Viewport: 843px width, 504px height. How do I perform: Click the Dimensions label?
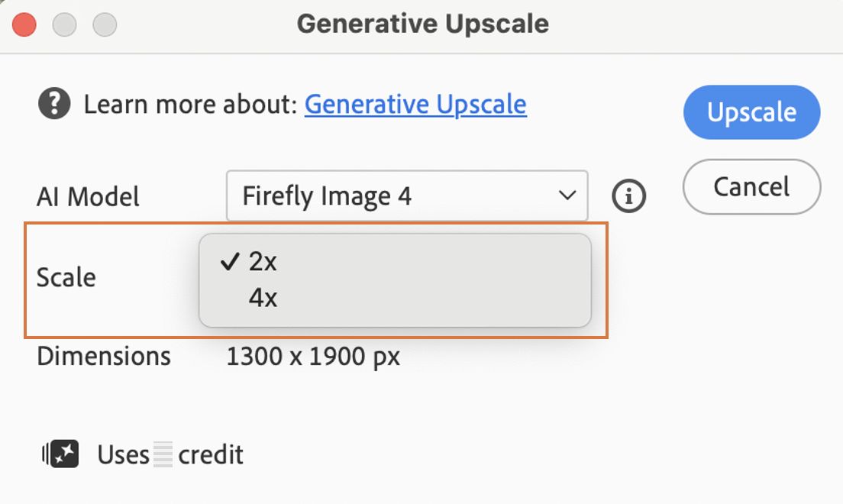[104, 356]
